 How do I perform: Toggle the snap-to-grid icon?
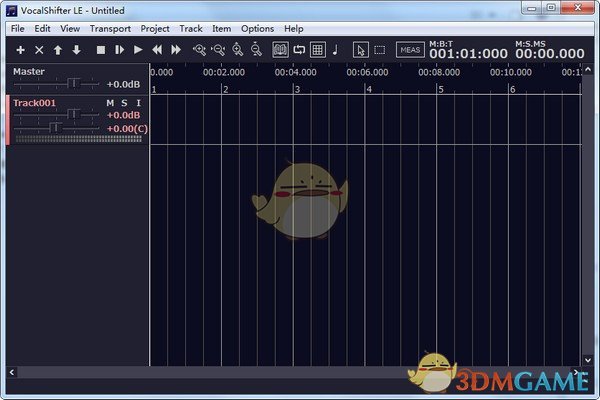pyautogui.click(x=318, y=50)
